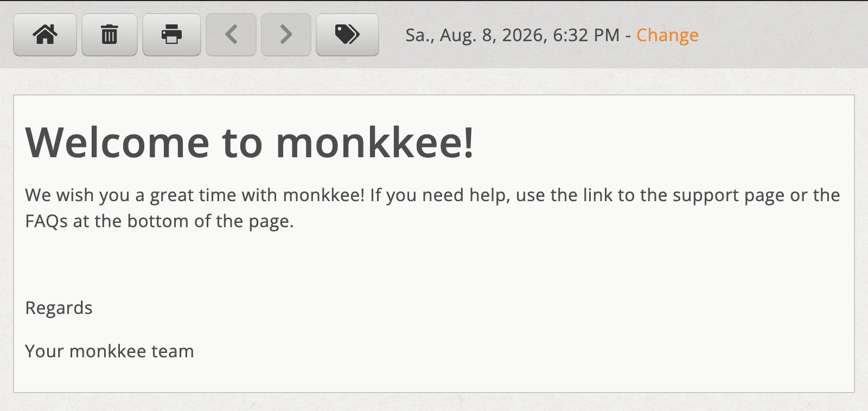The width and height of the screenshot is (868, 411).
Task: Click the 'Your monkkee team' signature line
Action: [x=110, y=351]
